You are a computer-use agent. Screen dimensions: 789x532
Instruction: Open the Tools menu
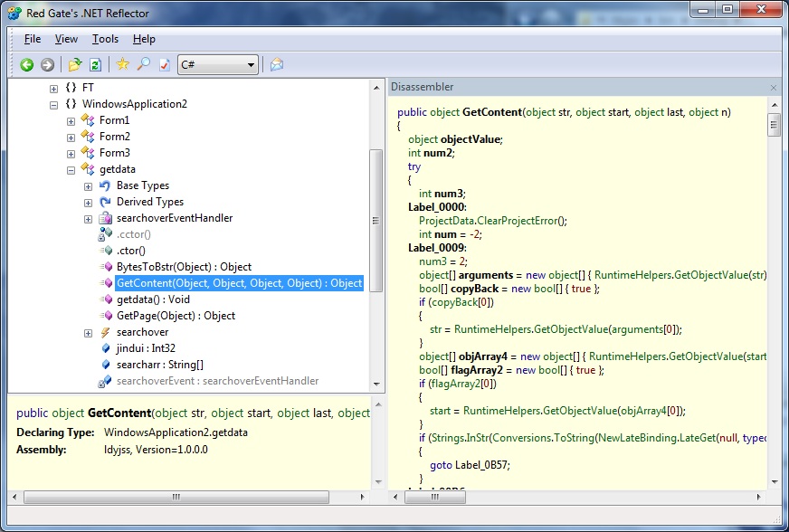(x=105, y=39)
